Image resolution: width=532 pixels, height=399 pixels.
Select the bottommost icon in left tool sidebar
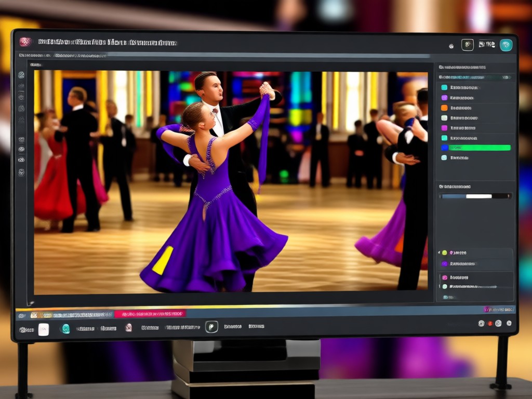[21, 172]
